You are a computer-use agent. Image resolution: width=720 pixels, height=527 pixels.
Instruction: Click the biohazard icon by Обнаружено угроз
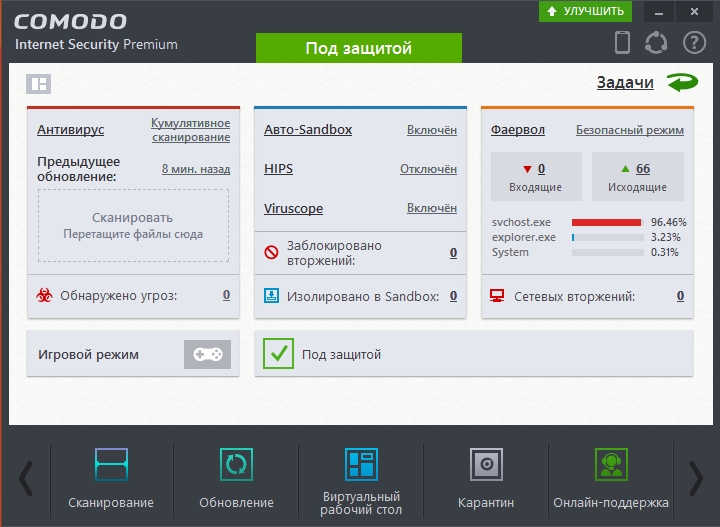coord(44,295)
